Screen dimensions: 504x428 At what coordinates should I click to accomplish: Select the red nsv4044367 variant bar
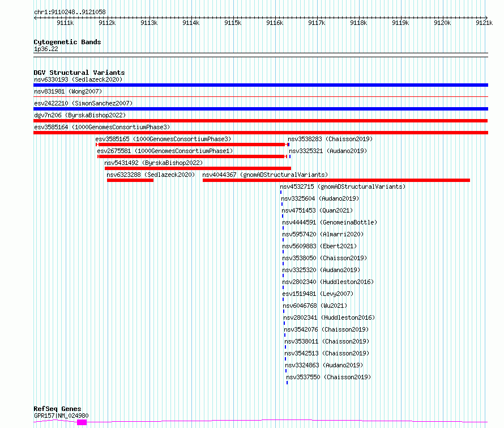point(336,180)
